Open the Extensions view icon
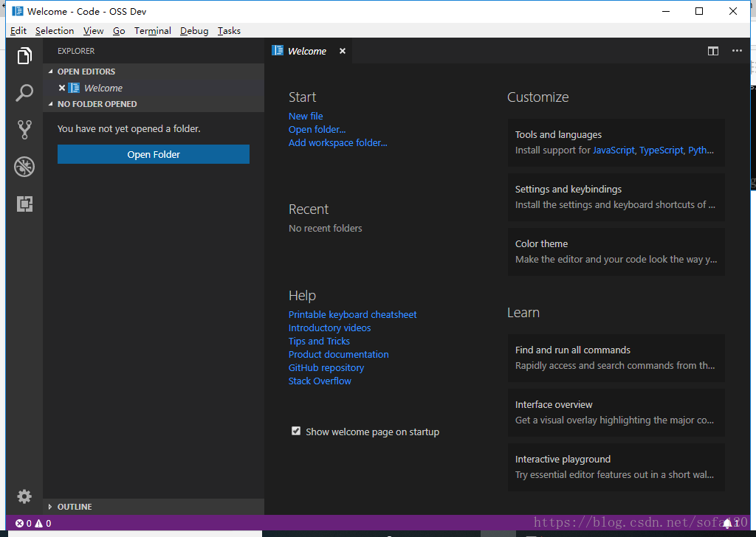Image resolution: width=756 pixels, height=537 pixels. [x=24, y=204]
